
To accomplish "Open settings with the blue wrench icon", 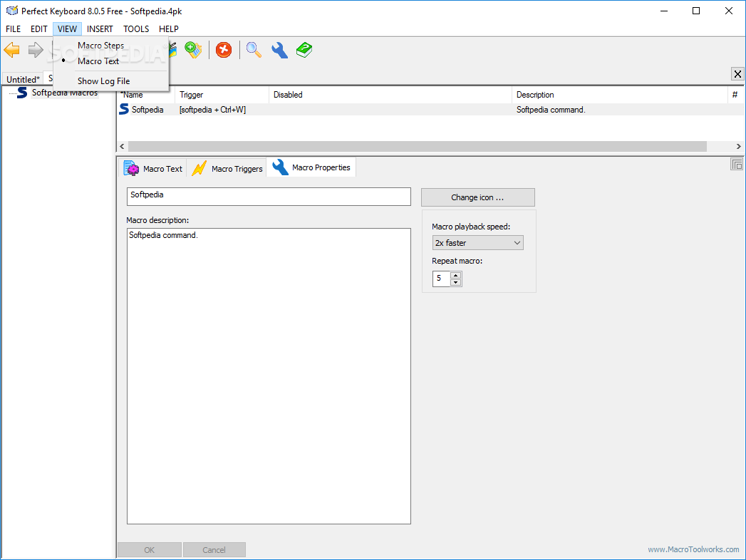I will pos(279,50).
